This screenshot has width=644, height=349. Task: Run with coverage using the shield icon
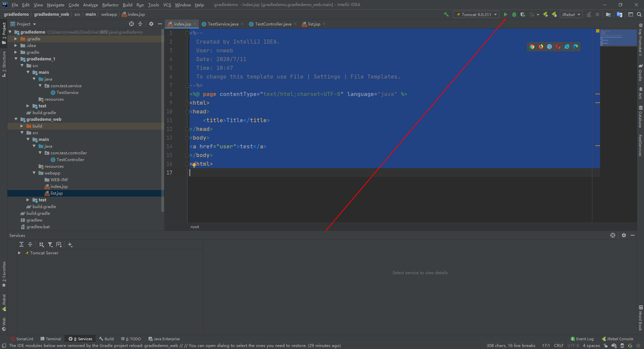coord(523,14)
